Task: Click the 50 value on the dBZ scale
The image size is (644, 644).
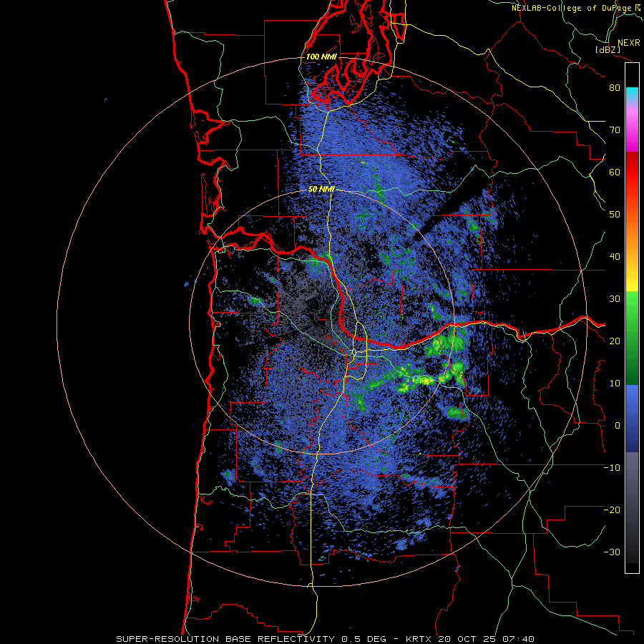Action: tap(615, 215)
